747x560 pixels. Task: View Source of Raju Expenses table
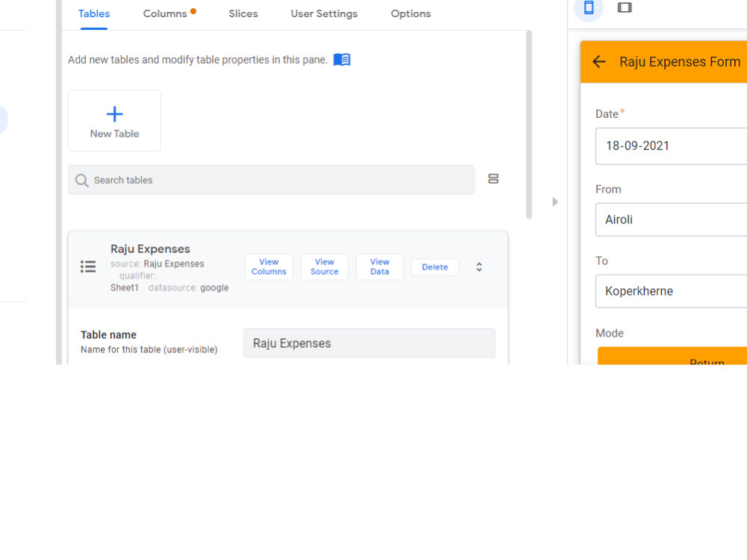[x=324, y=267]
